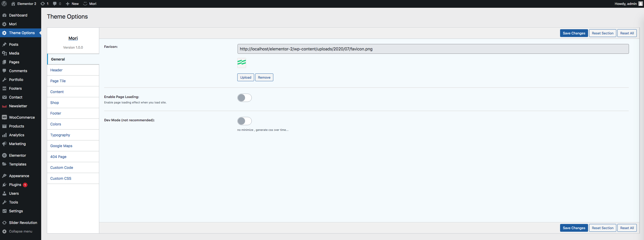Click the Media icon in sidebar
This screenshot has height=240, width=644.
coord(4,53)
